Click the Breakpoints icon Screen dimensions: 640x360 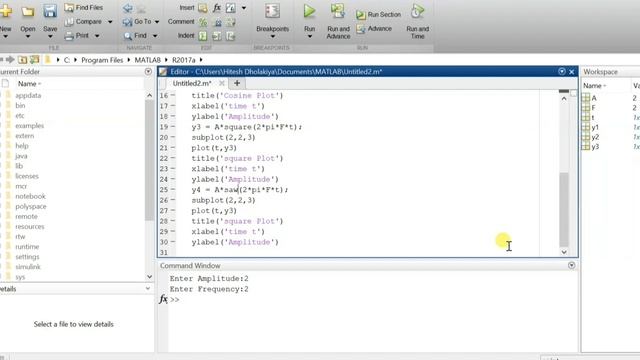272,11
